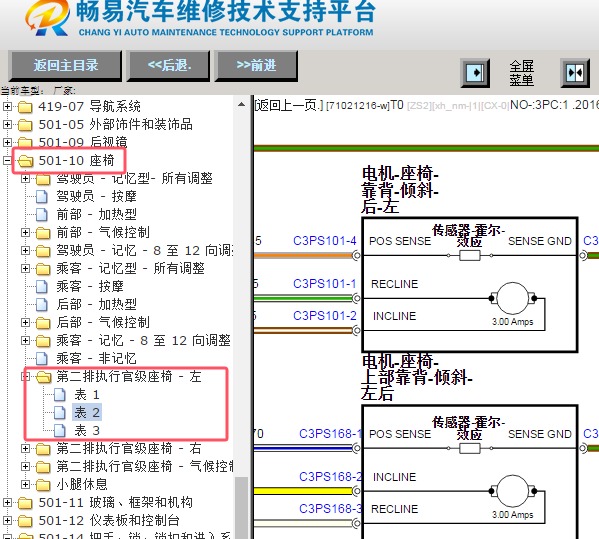Click the page icon for 后部 - 加热型
Image resolution: width=599 pixels, height=539 pixels.
pyautogui.click(x=42, y=304)
